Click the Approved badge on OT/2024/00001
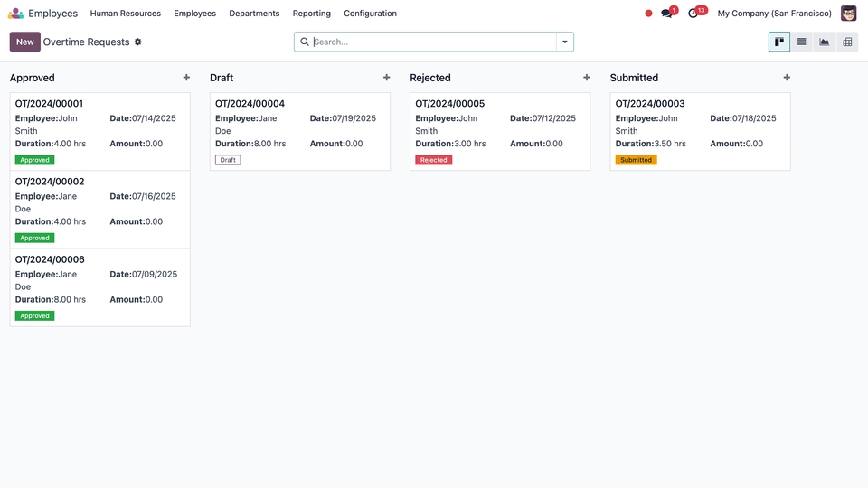Image resolution: width=868 pixels, height=488 pixels. (x=34, y=160)
